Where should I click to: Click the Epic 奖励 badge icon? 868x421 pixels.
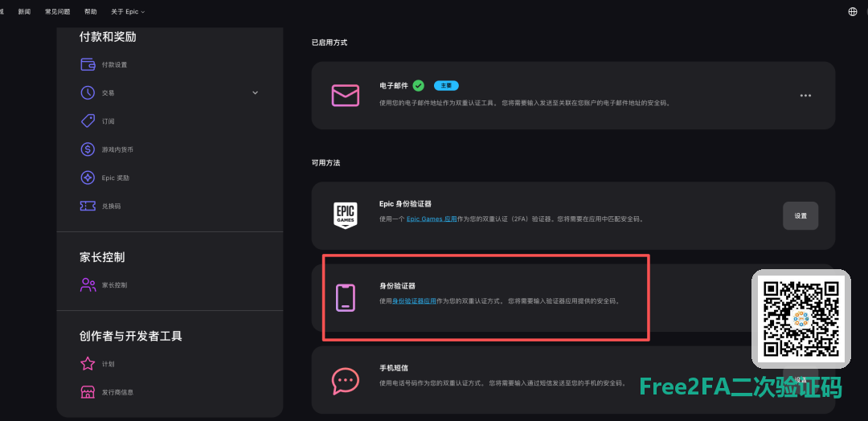(x=88, y=178)
